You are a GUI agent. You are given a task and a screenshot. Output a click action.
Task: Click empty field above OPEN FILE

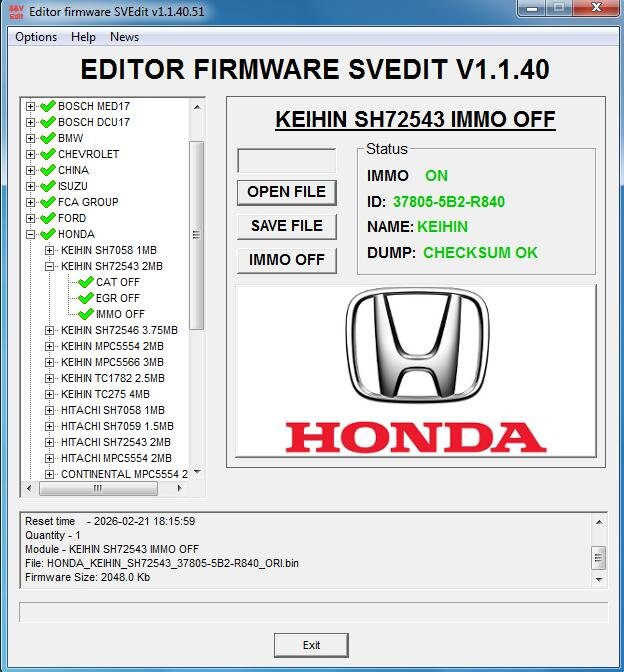click(x=287, y=161)
